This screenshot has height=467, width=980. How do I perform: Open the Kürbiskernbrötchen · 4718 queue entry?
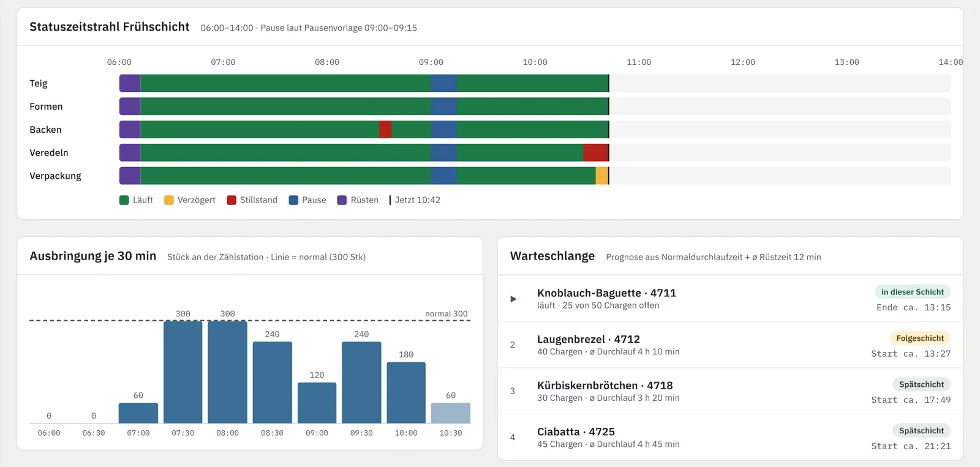click(730, 391)
